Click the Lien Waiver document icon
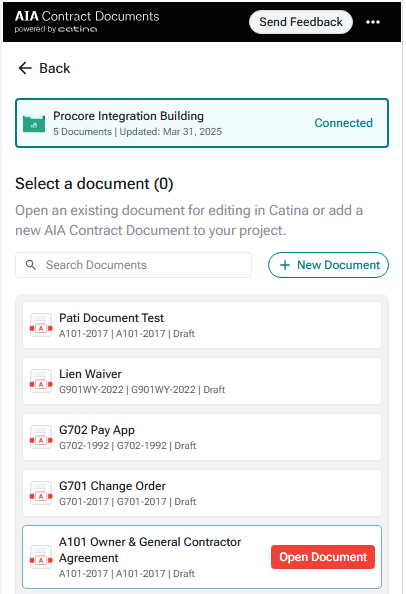Screen dimensions: 406x594 (x=41, y=381)
